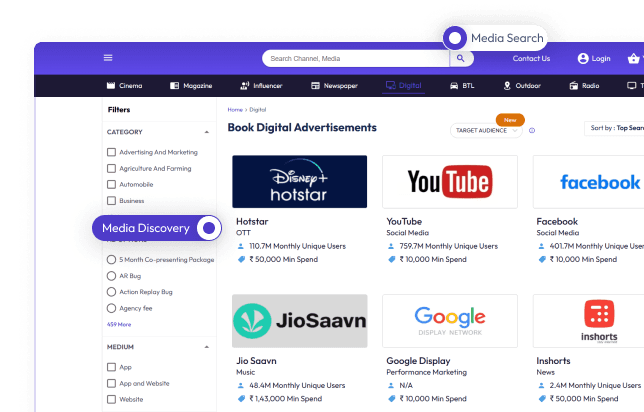Tick the Business category checkbox
This screenshot has height=412, width=644.
click(111, 200)
